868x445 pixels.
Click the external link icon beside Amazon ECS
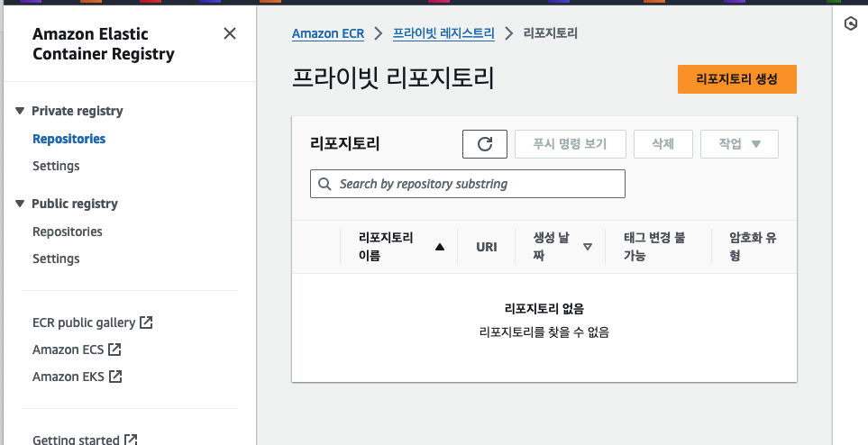tap(114, 350)
